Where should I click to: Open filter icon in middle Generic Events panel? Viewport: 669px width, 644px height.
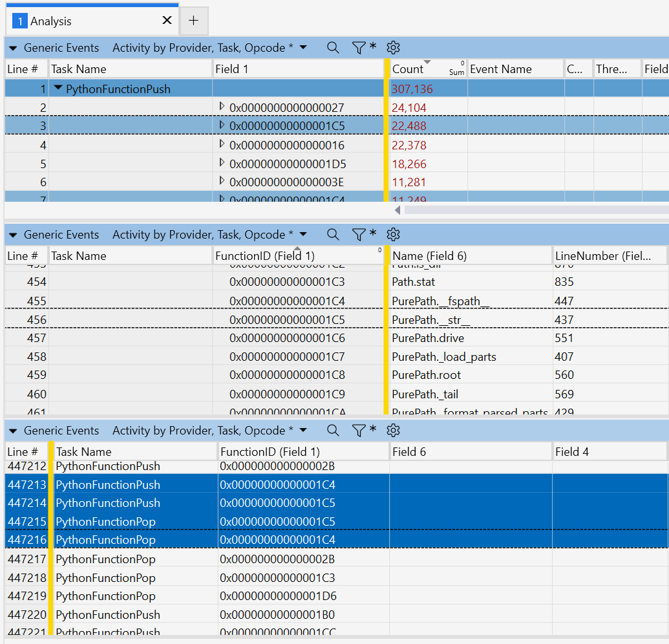point(359,234)
